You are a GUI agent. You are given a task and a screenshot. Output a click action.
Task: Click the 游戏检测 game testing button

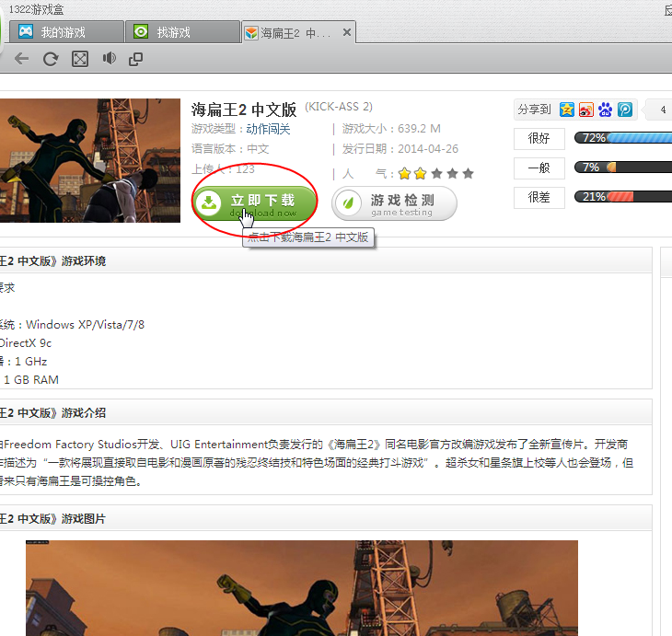(394, 203)
